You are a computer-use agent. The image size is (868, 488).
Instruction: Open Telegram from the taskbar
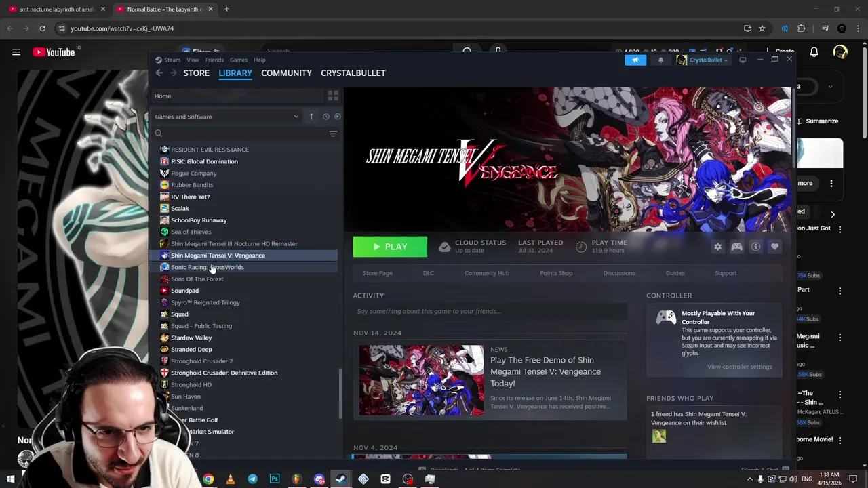pos(252,479)
